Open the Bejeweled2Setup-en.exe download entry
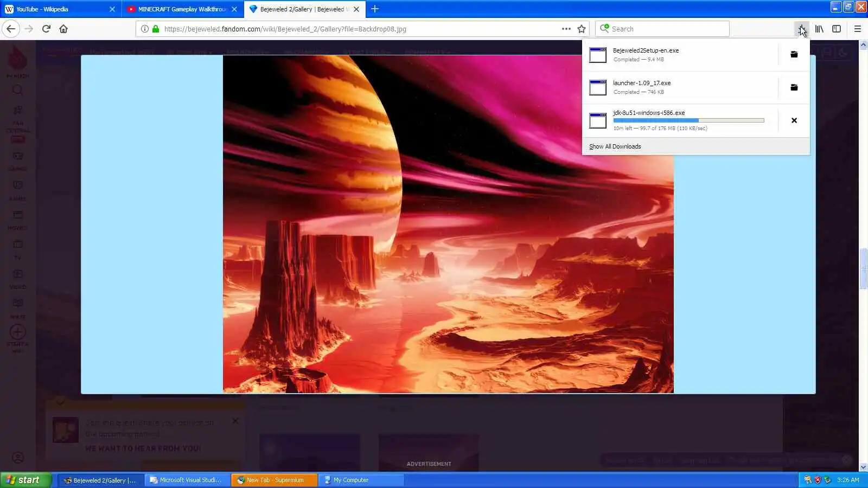The height and width of the screenshot is (488, 868). [680, 54]
